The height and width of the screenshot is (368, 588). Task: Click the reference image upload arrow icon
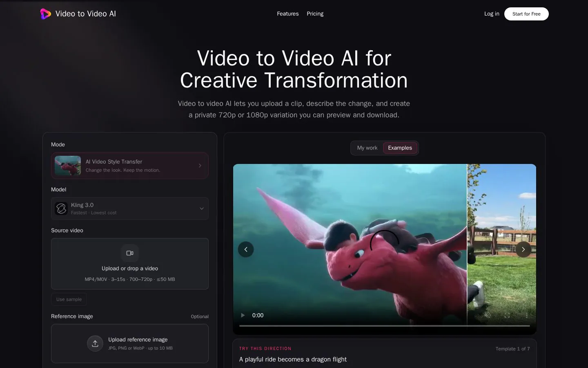[95, 343]
